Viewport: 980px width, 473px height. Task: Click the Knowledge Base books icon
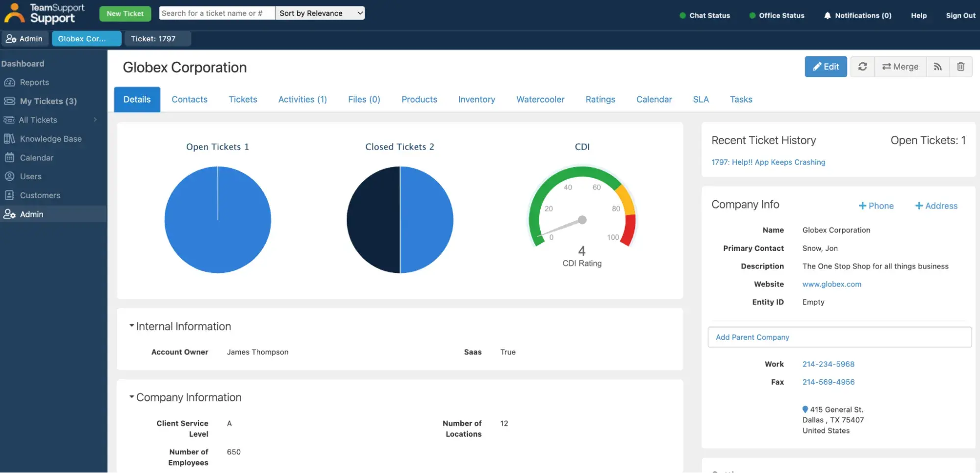pos(9,139)
